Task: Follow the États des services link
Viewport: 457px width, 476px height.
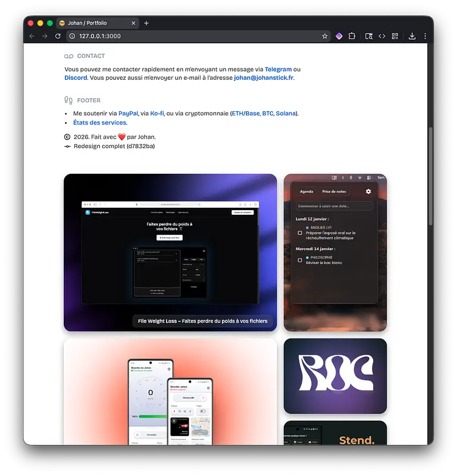Action: point(99,123)
